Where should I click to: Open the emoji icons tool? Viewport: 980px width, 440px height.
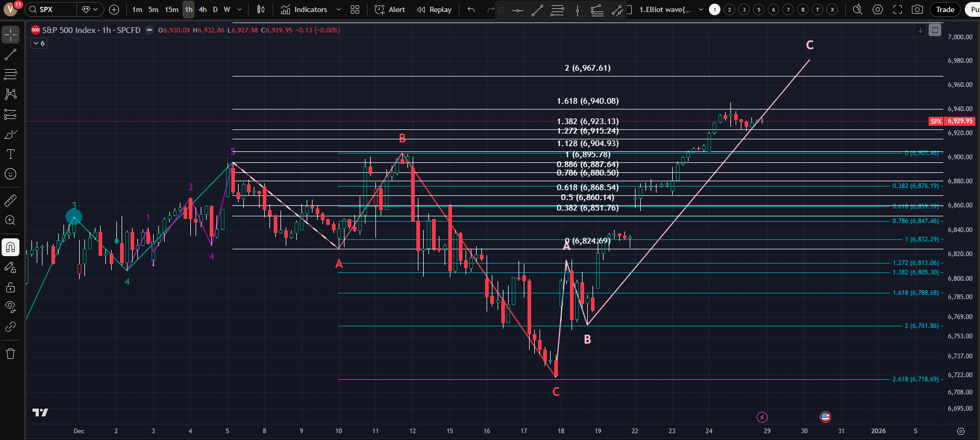click(10, 174)
